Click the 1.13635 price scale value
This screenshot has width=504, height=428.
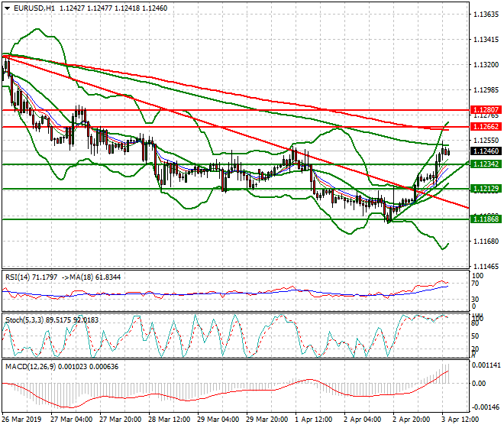pyautogui.click(x=486, y=15)
